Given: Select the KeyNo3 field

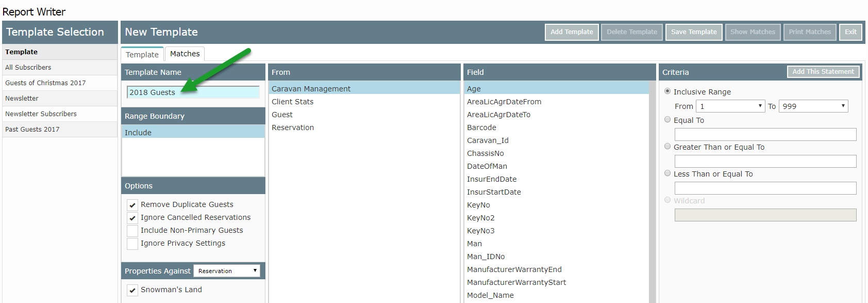Looking at the screenshot, I should click(x=556, y=231).
